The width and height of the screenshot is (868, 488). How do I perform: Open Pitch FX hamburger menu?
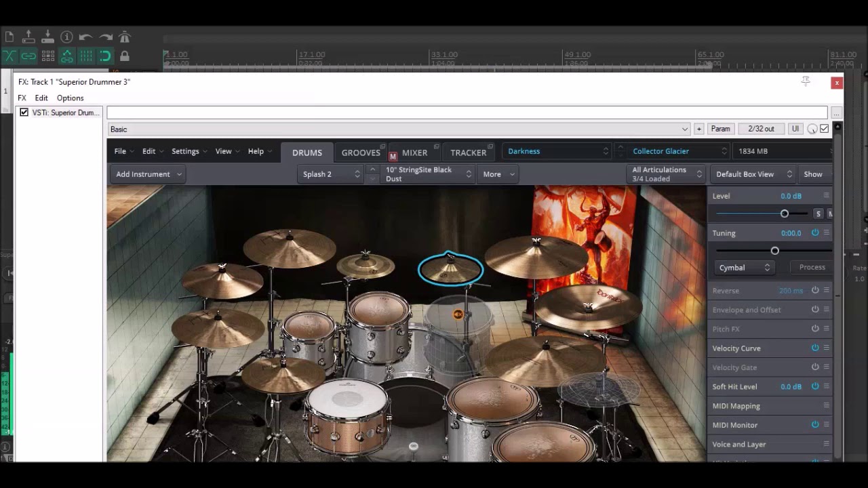tap(826, 329)
